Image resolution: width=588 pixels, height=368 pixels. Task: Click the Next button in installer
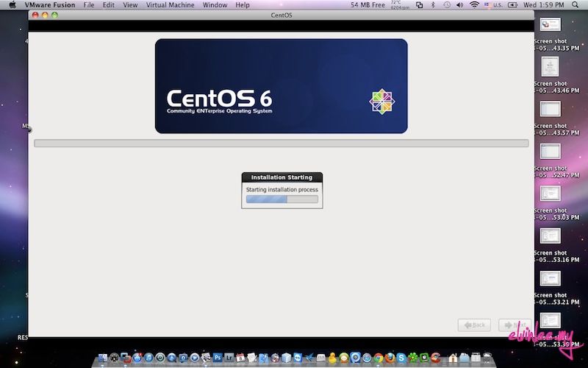pyautogui.click(x=514, y=325)
